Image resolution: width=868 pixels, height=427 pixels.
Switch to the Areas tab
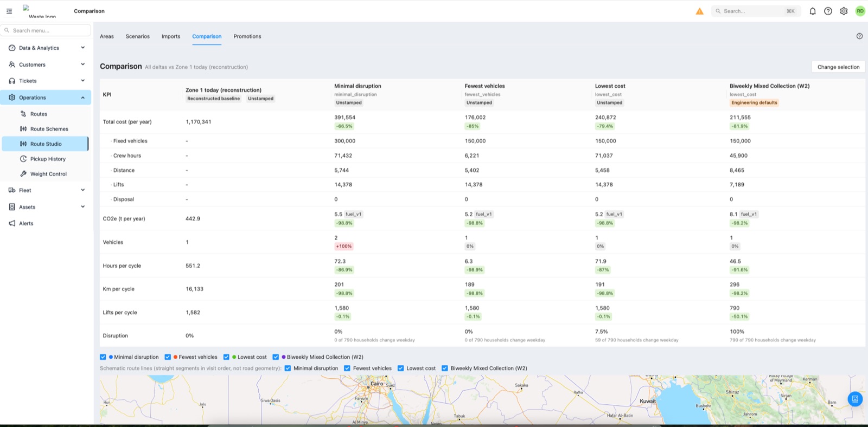point(107,36)
